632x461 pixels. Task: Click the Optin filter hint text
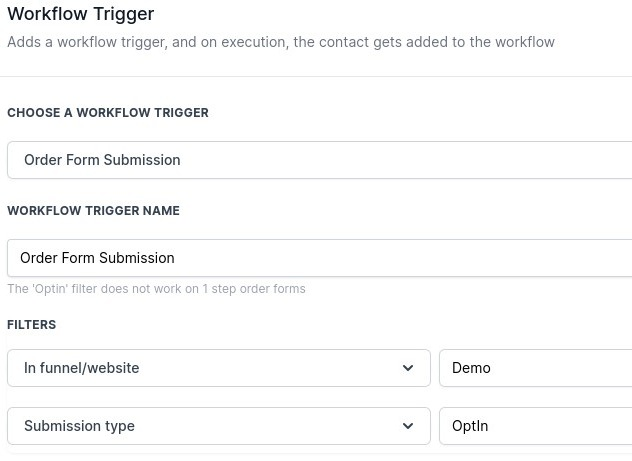point(156,289)
